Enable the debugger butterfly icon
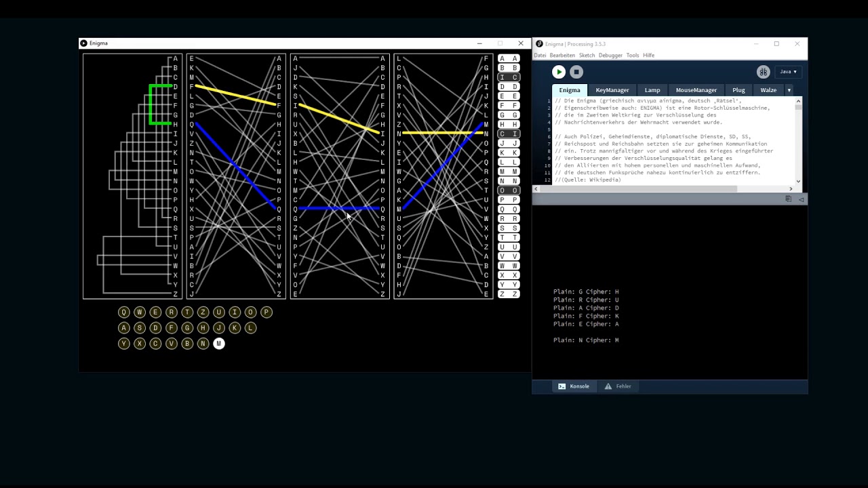The image size is (868, 488). (763, 72)
